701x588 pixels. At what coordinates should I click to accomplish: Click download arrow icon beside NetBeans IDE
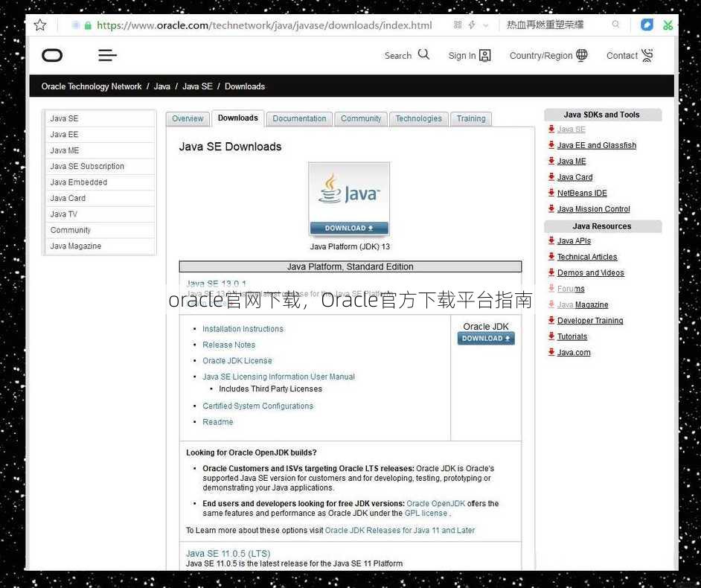[x=551, y=193]
